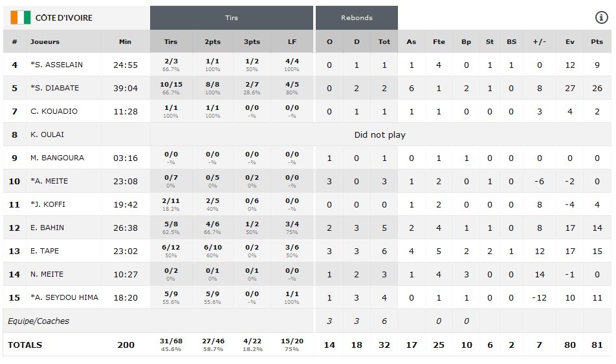Select the Tirs group header tab
Viewport: 616px width, 364px height.
pos(231,17)
